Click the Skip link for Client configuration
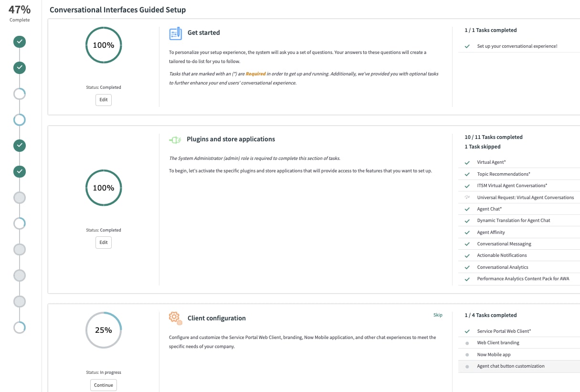 [438, 315]
